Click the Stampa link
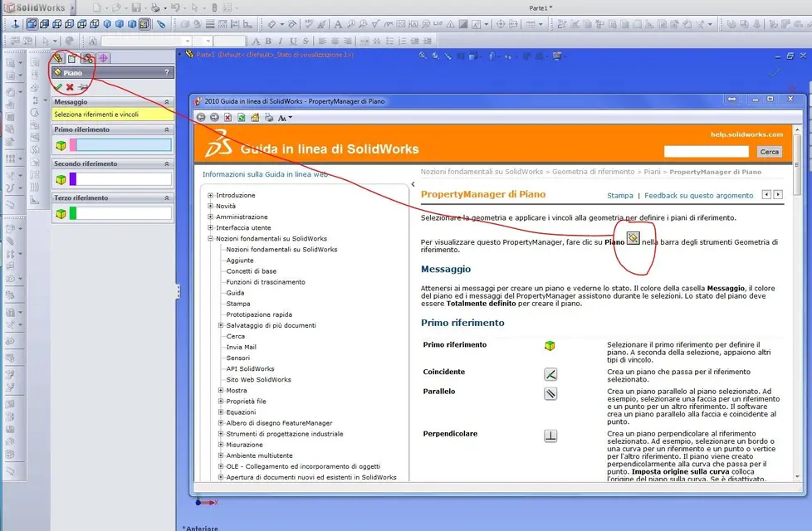This screenshot has width=812, height=531. [x=620, y=196]
